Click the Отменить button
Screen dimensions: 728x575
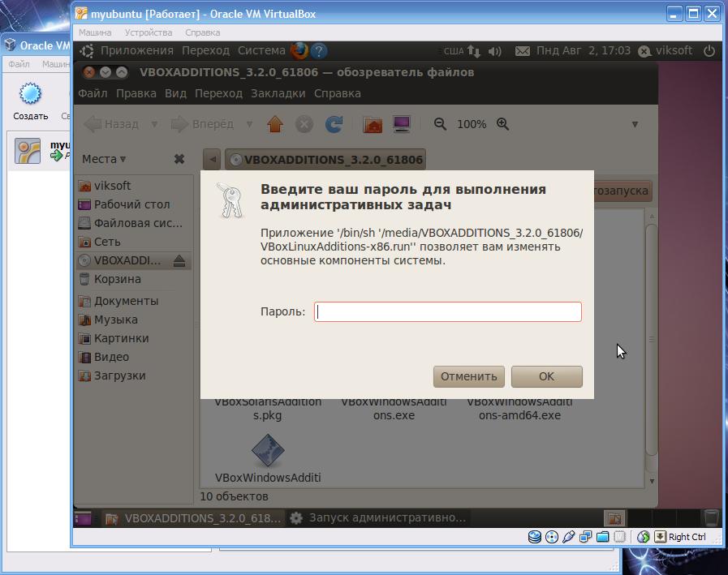(469, 376)
